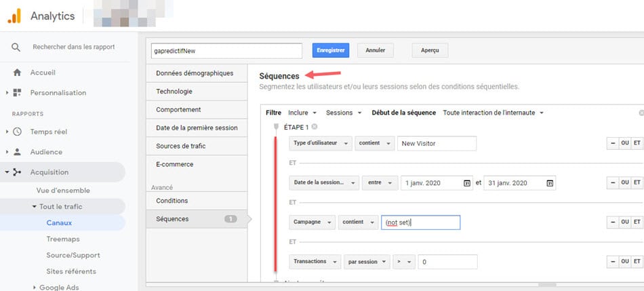
Task: Collapse the Acquisition section
Action: [7, 172]
